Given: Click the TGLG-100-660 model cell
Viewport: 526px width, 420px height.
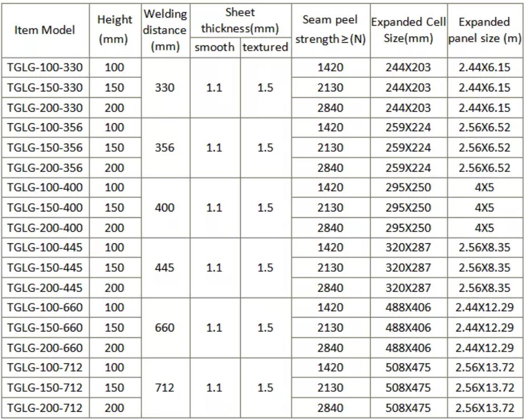Looking at the screenshot, I should coord(45,308).
